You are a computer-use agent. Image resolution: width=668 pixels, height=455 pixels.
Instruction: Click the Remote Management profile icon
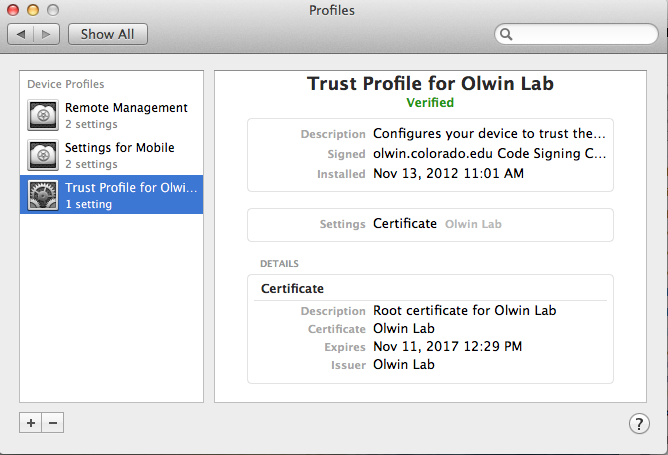point(43,116)
